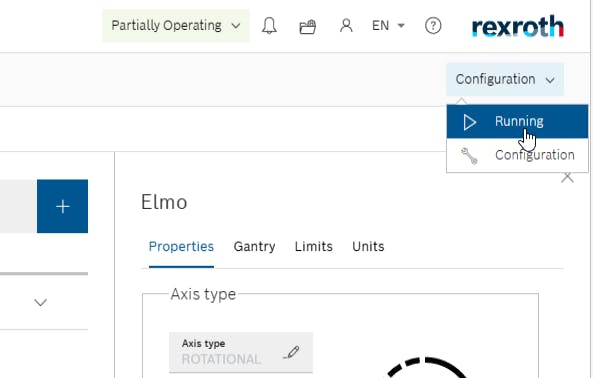The width and height of the screenshot is (593, 378).
Task: Open the user account icon
Action: [x=346, y=26]
